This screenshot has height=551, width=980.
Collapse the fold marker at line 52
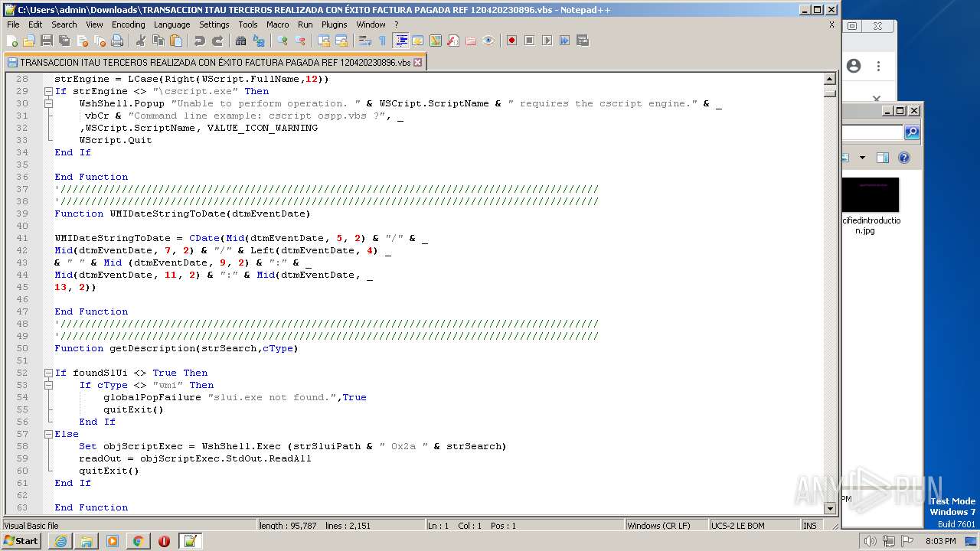click(x=48, y=373)
